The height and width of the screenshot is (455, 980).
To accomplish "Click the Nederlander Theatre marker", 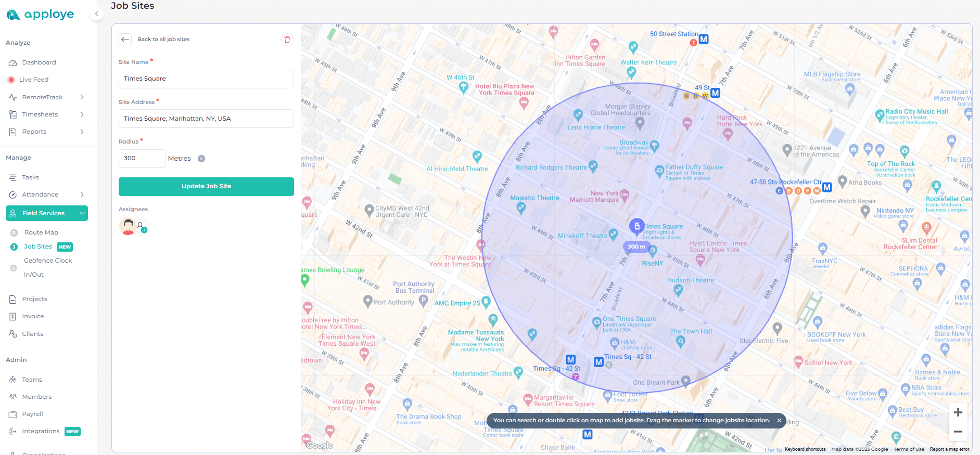I will pyautogui.click(x=518, y=372).
